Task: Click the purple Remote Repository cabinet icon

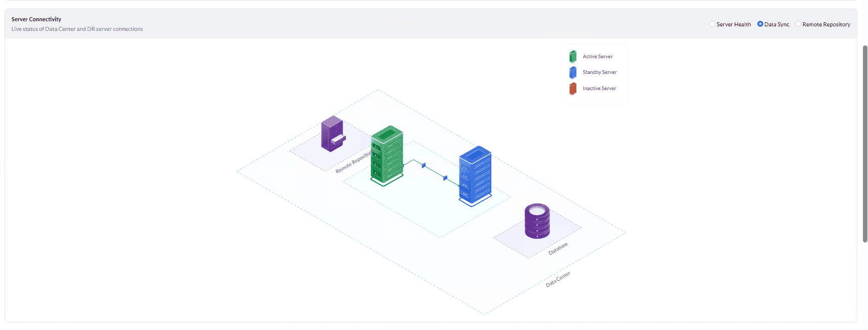Action: tap(333, 134)
